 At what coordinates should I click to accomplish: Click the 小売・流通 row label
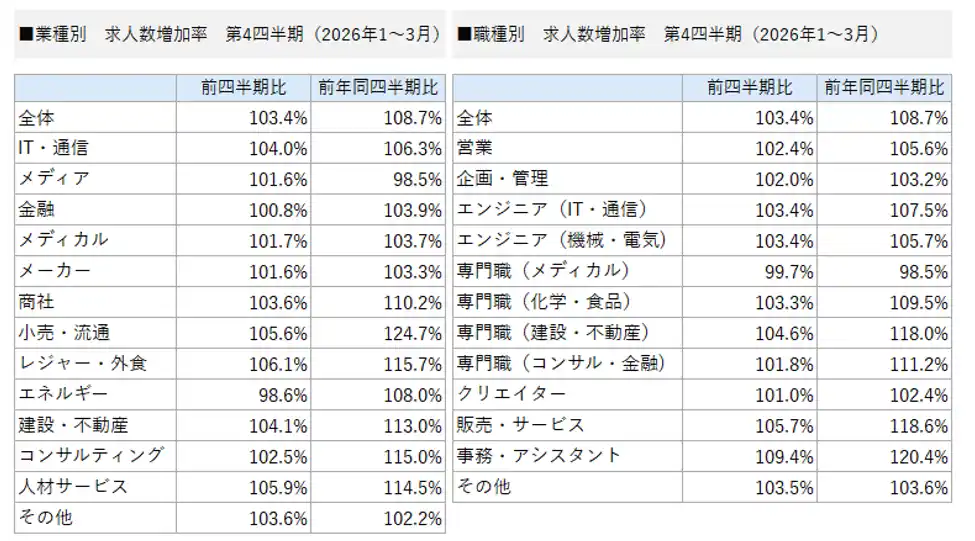(64, 333)
